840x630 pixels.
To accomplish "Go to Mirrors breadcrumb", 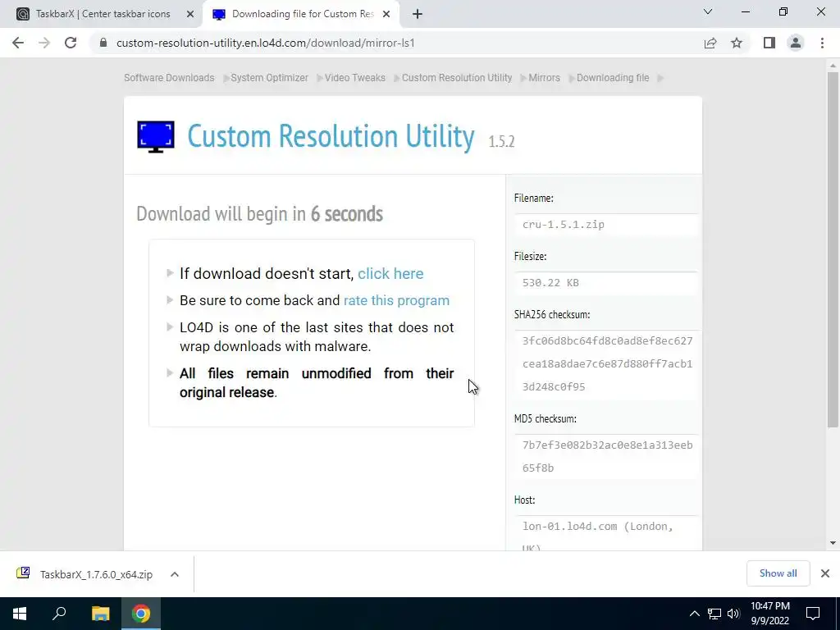I will (x=545, y=78).
